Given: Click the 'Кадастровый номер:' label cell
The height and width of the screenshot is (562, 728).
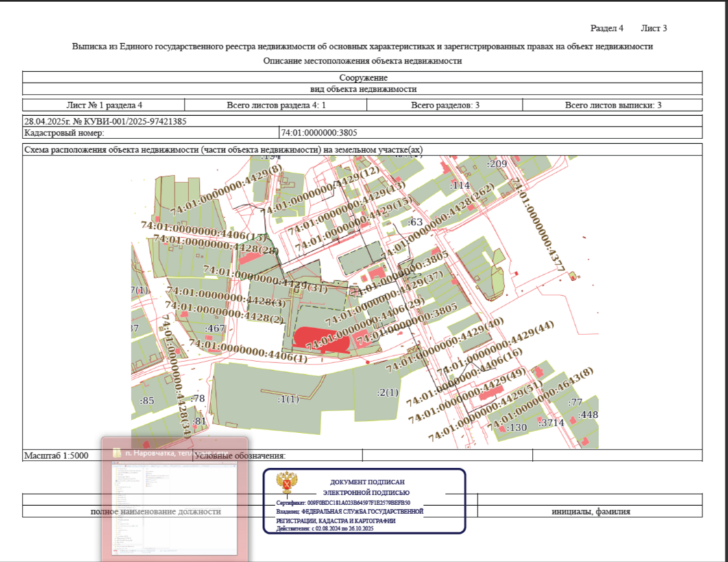Looking at the screenshot, I should [x=151, y=133].
